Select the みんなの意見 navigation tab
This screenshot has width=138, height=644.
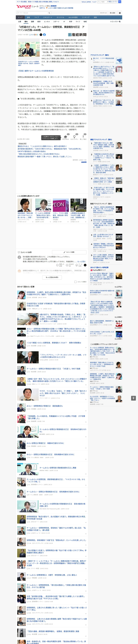click(x=73, y=17)
